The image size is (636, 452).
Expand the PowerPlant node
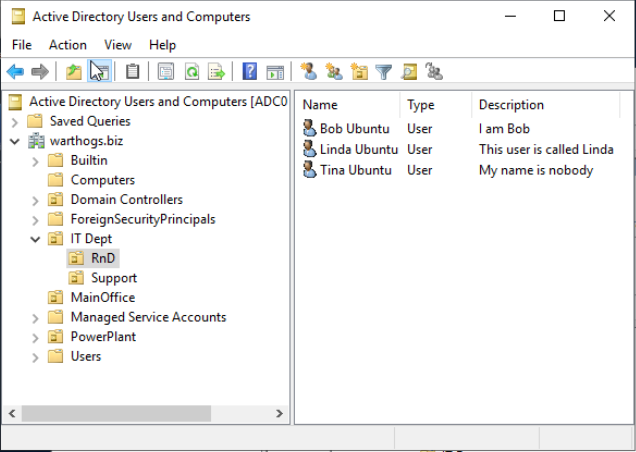coord(35,338)
